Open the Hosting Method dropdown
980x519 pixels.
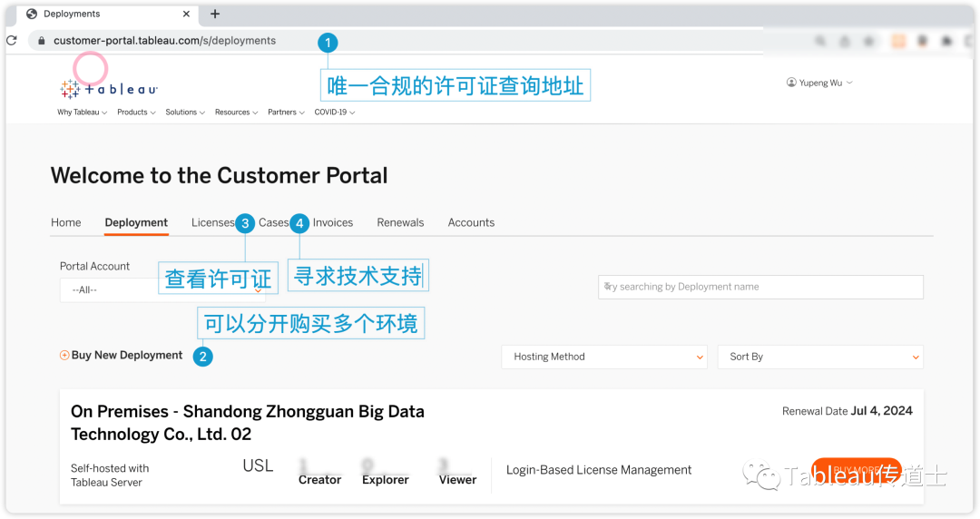click(604, 357)
